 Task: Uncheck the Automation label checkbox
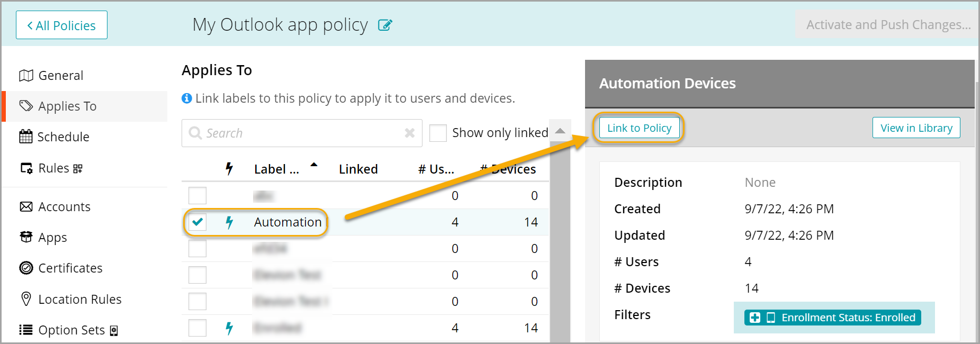[x=197, y=222]
